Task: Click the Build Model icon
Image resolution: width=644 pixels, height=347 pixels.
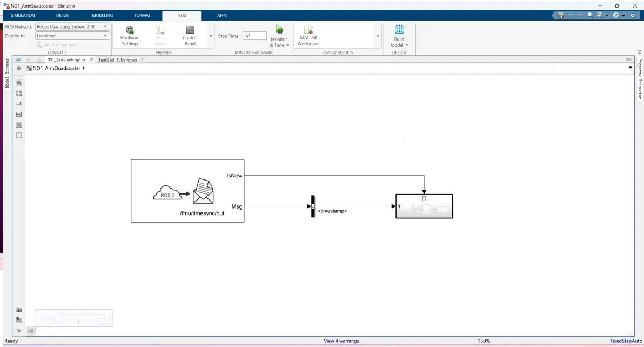Action: 399,30
